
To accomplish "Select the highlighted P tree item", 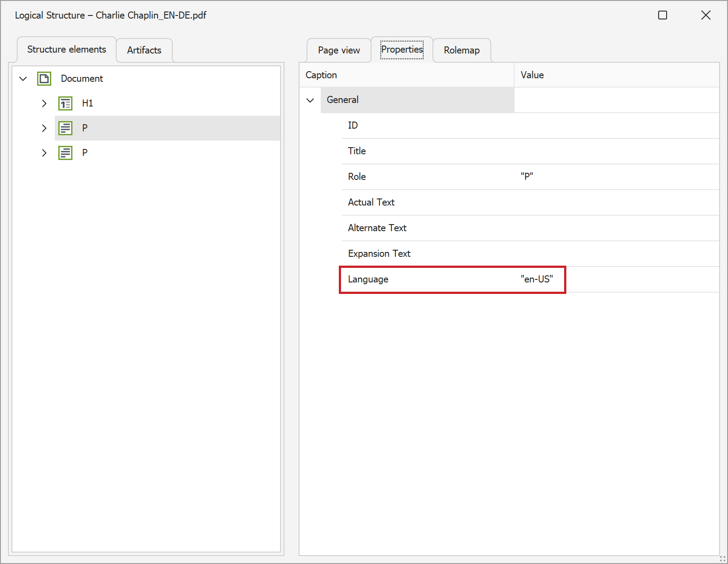I will tap(167, 128).
